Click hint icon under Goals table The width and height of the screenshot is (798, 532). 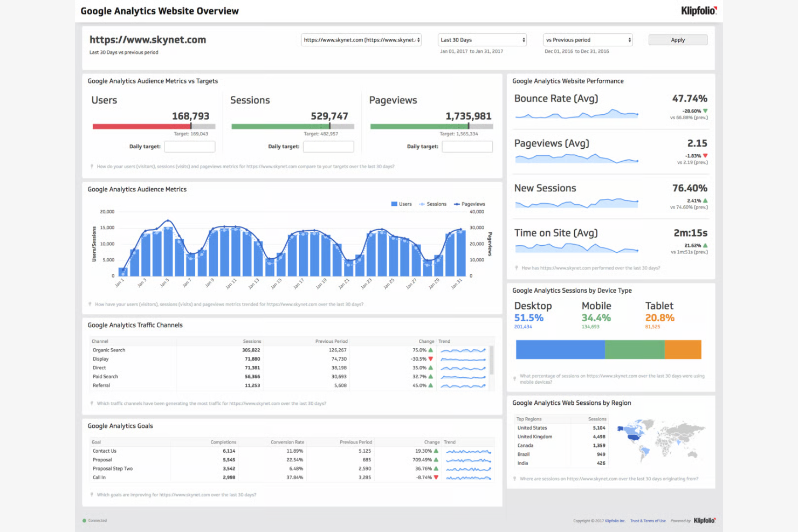tap(92, 494)
